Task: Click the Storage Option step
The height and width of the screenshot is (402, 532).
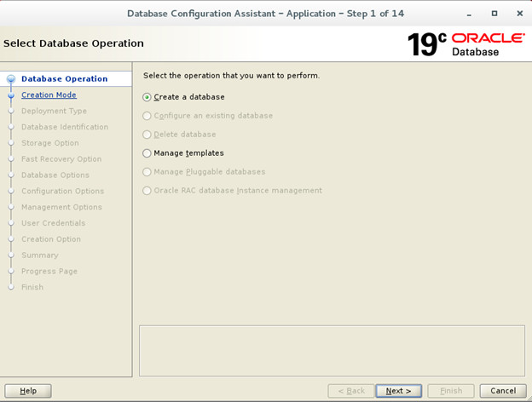Action: [50, 143]
